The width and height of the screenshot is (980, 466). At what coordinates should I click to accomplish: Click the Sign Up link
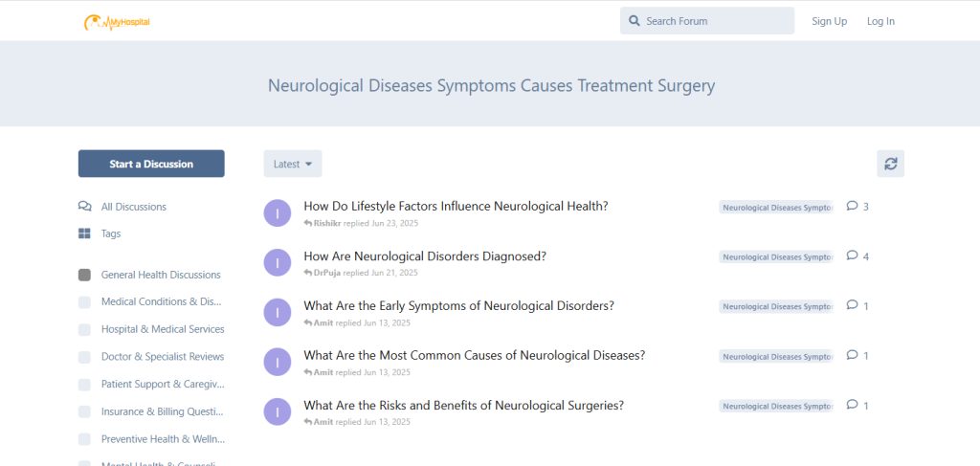point(829,21)
